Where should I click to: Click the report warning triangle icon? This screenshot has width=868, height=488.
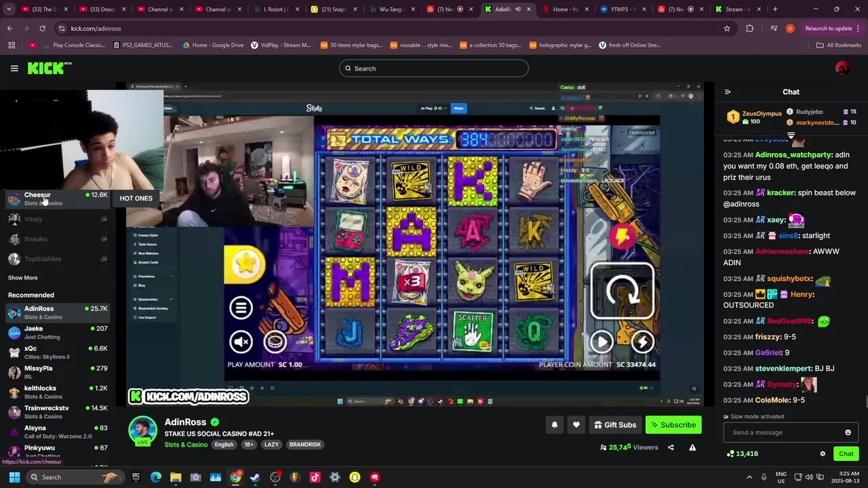[692, 447]
